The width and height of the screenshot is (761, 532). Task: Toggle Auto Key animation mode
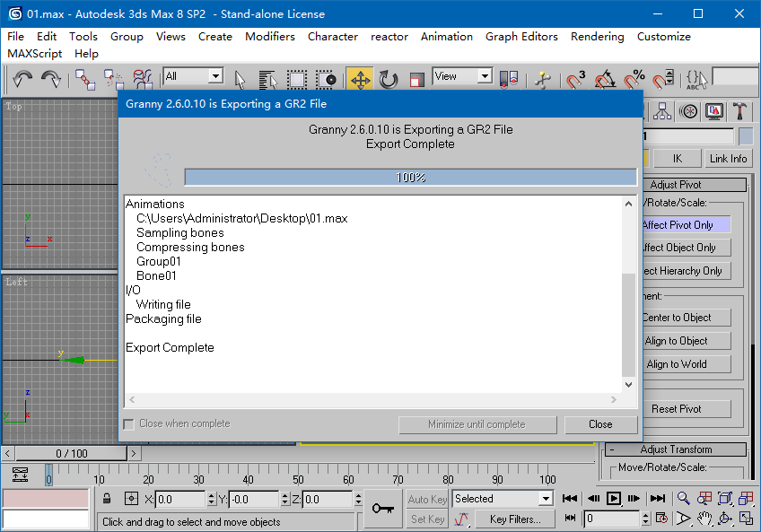click(x=427, y=499)
